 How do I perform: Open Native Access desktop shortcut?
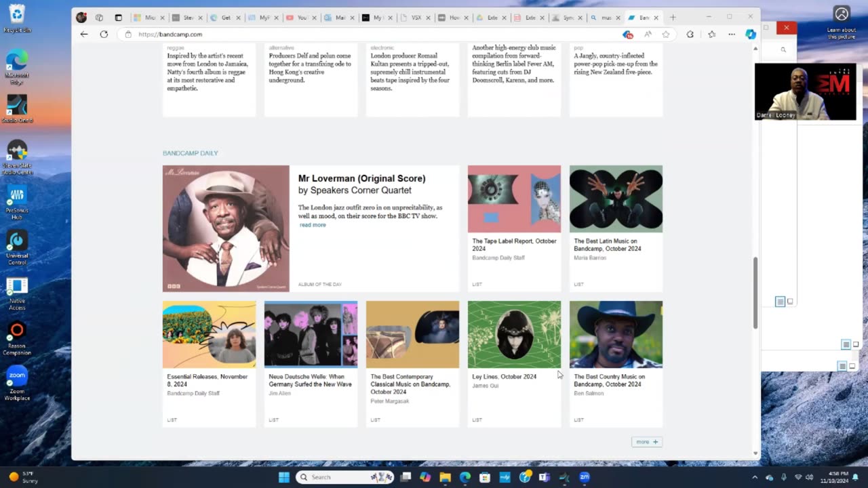pos(17,293)
